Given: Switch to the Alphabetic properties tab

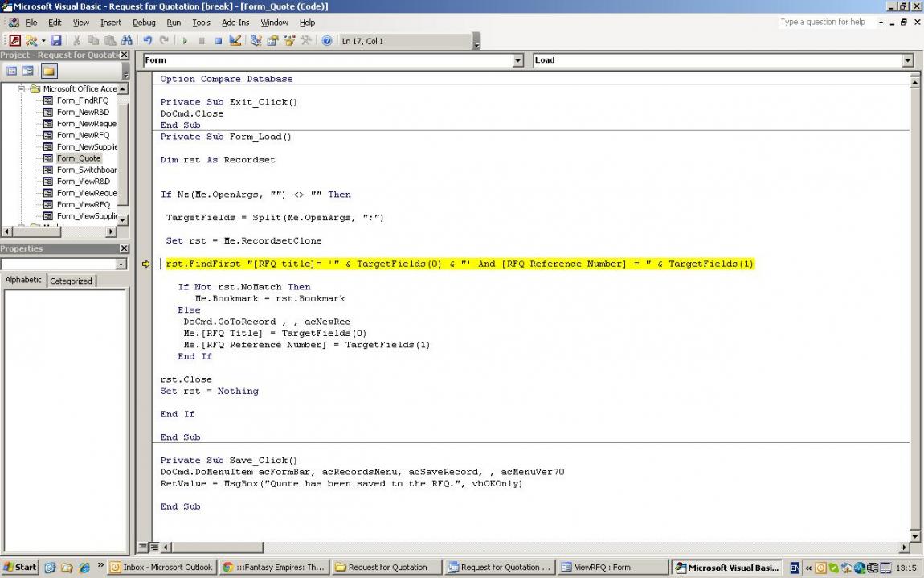Looking at the screenshot, I should pyautogui.click(x=23, y=280).
